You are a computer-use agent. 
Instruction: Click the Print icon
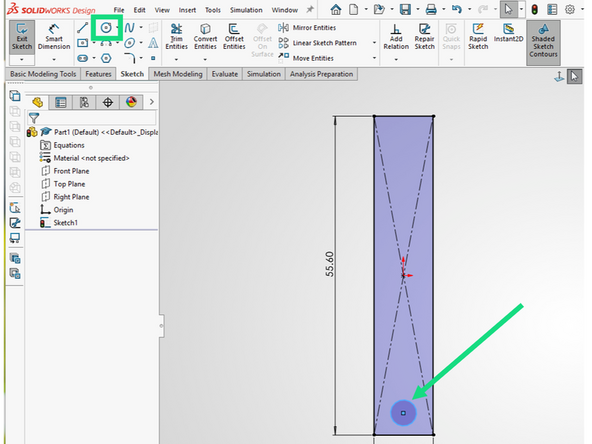point(431,9)
